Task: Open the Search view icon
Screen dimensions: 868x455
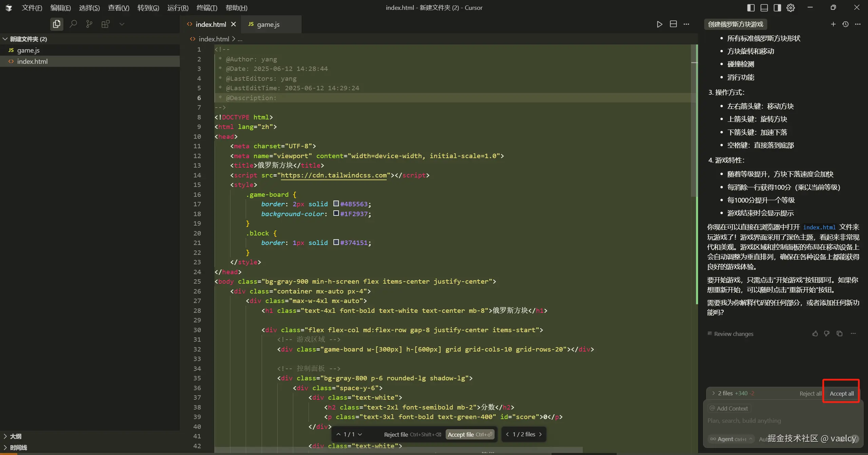Action: click(x=73, y=24)
